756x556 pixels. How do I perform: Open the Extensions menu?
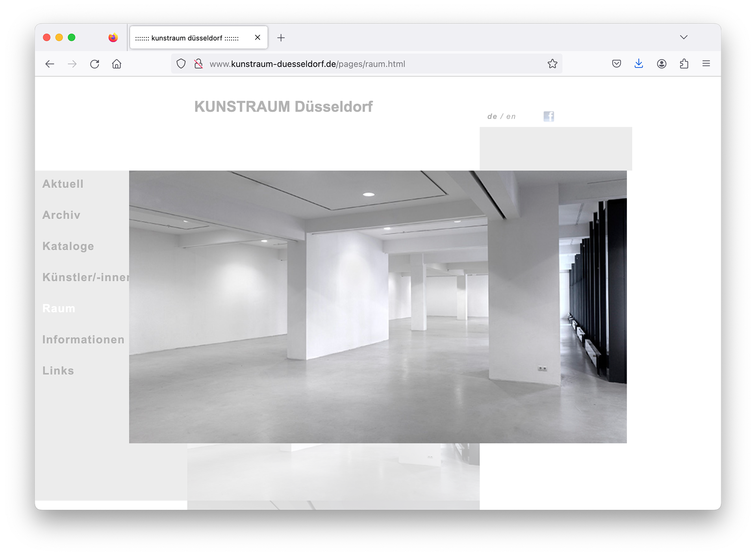point(684,64)
